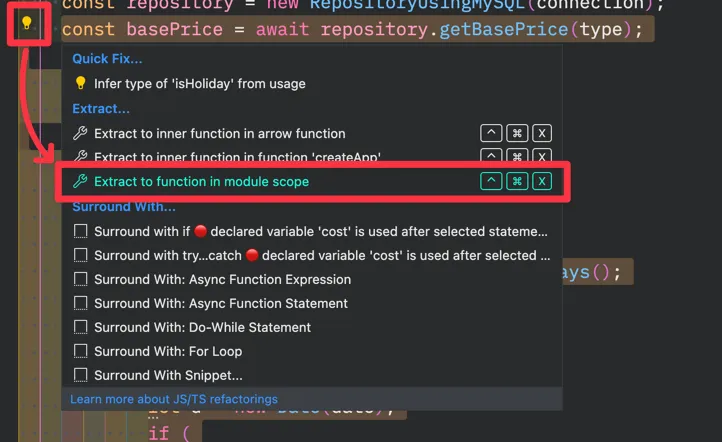
Task: Click snippet icon beside Do-While Statement
Action: [x=81, y=327]
